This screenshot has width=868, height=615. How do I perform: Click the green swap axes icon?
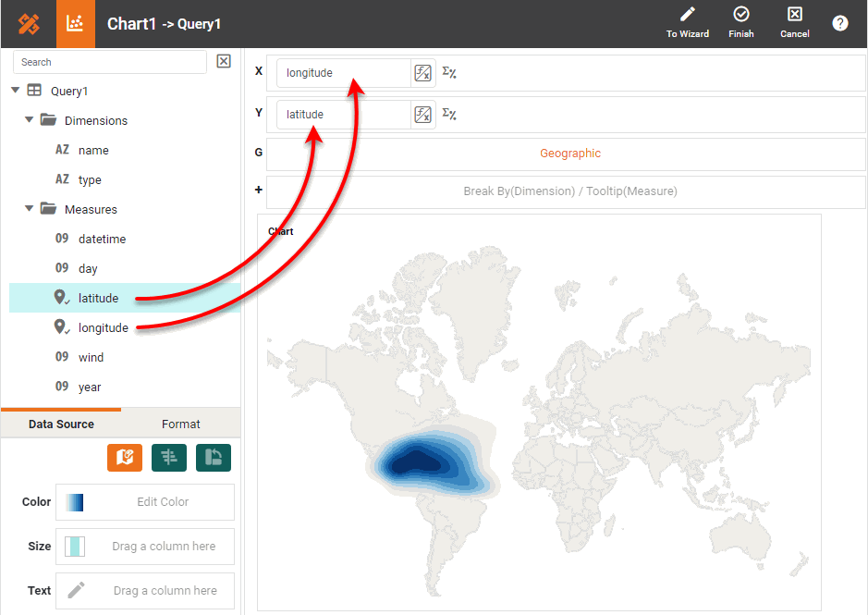(x=214, y=458)
